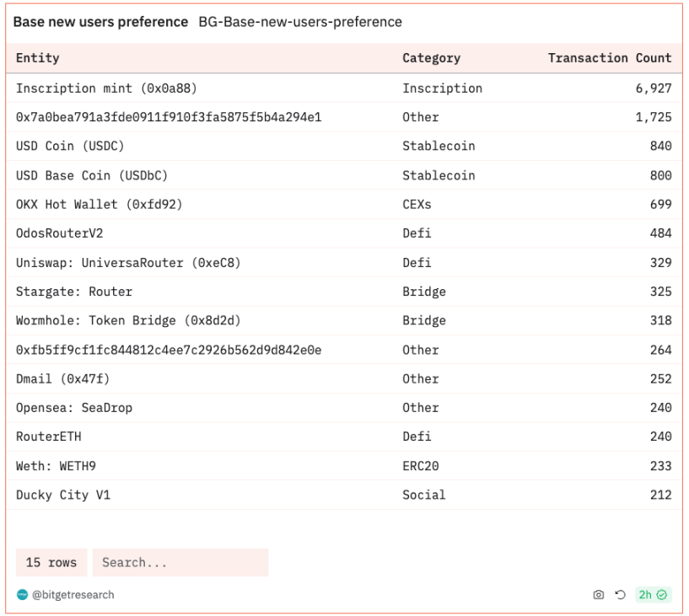Open the BG-Base-new-users-preference query link

pos(300,22)
